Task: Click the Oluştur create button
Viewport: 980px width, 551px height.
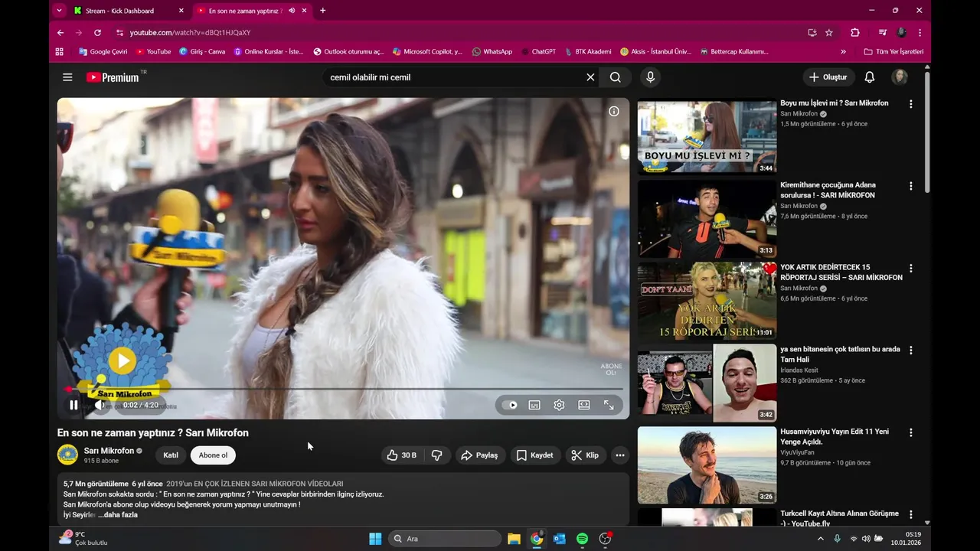Action: 828,77
